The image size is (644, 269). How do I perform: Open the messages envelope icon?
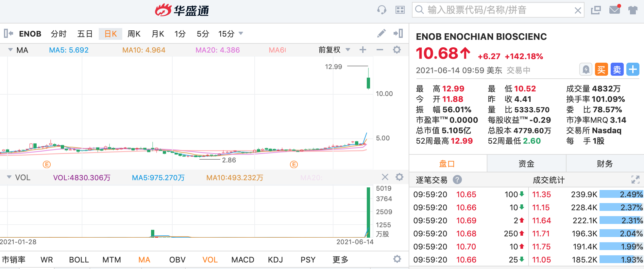click(615, 9)
